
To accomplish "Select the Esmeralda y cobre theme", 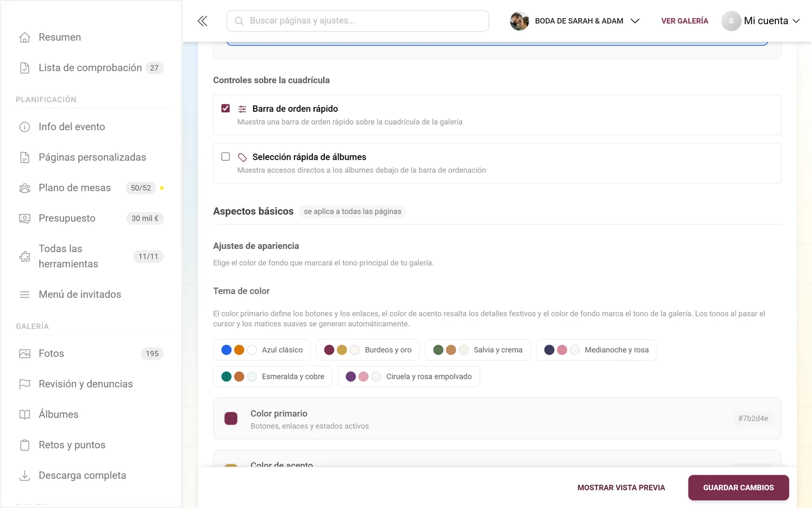I will tap(273, 376).
